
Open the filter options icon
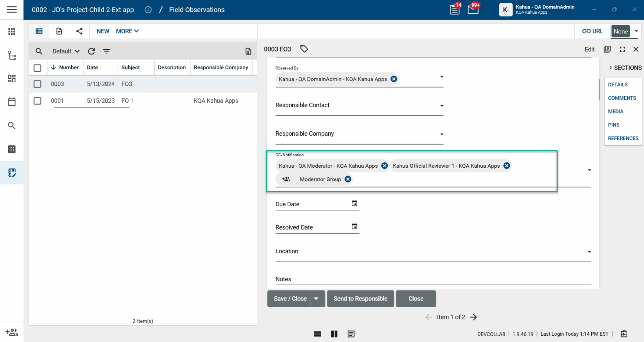106,51
